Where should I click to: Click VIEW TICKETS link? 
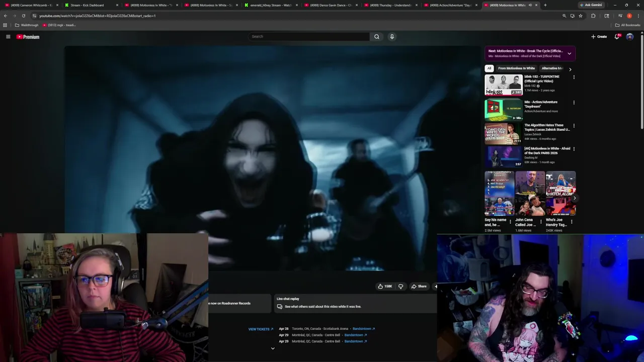point(261,329)
